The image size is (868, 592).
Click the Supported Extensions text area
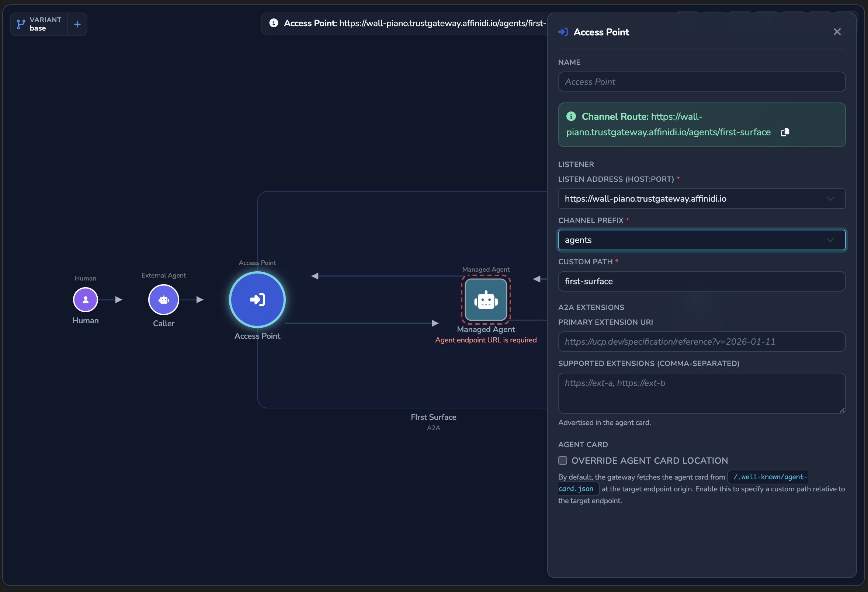701,393
